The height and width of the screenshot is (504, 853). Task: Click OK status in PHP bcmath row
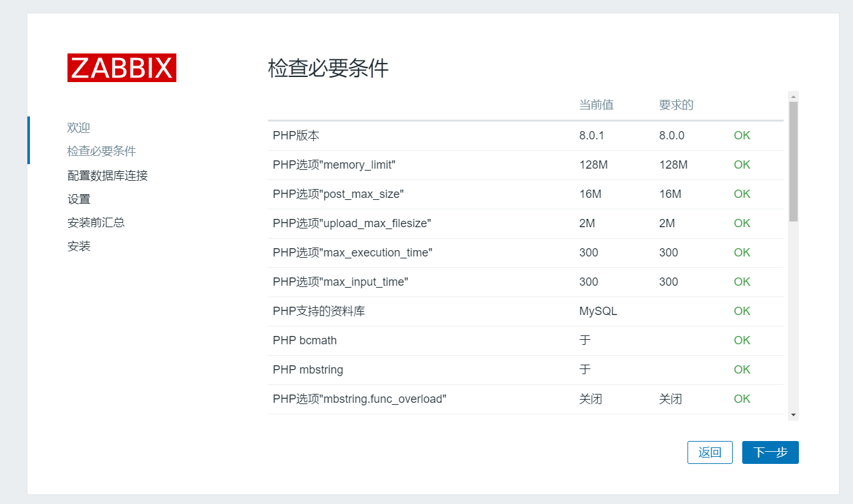click(x=742, y=340)
